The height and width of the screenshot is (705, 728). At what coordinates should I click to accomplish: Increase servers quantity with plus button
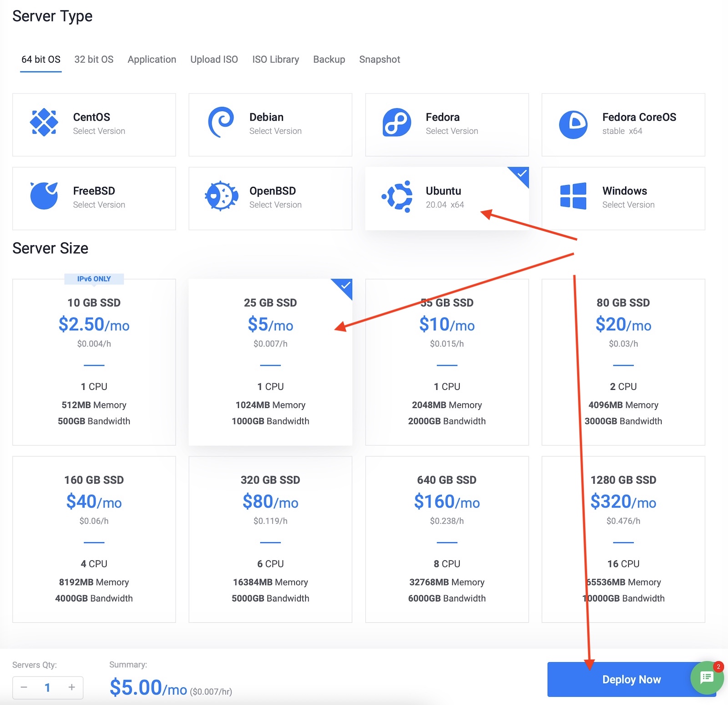[71, 687]
